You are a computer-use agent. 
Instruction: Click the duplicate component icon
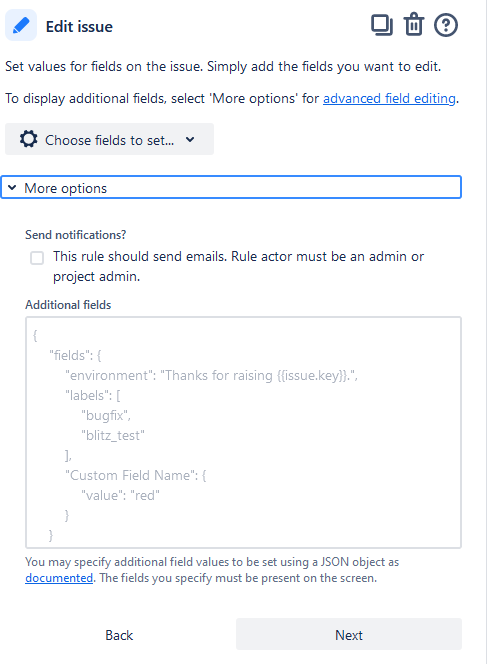pyautogui.click(x=382, y=25)
